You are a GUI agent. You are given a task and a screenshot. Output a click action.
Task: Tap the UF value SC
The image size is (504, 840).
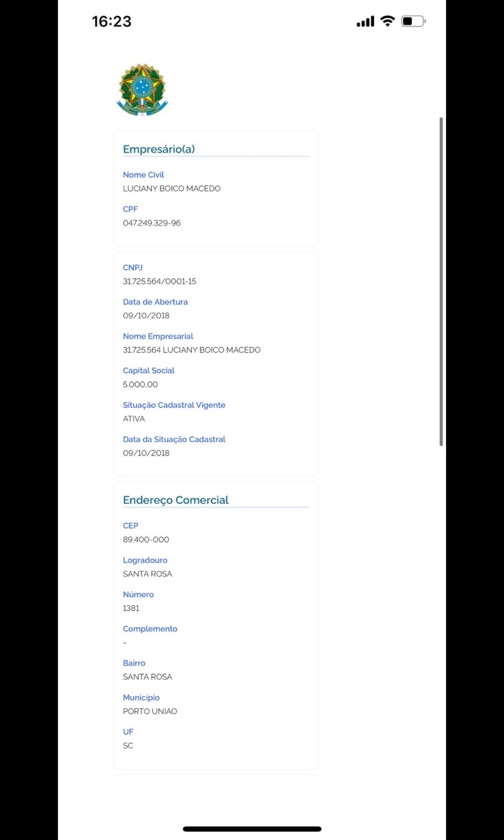pyautogui.click(x=128, y=745)
